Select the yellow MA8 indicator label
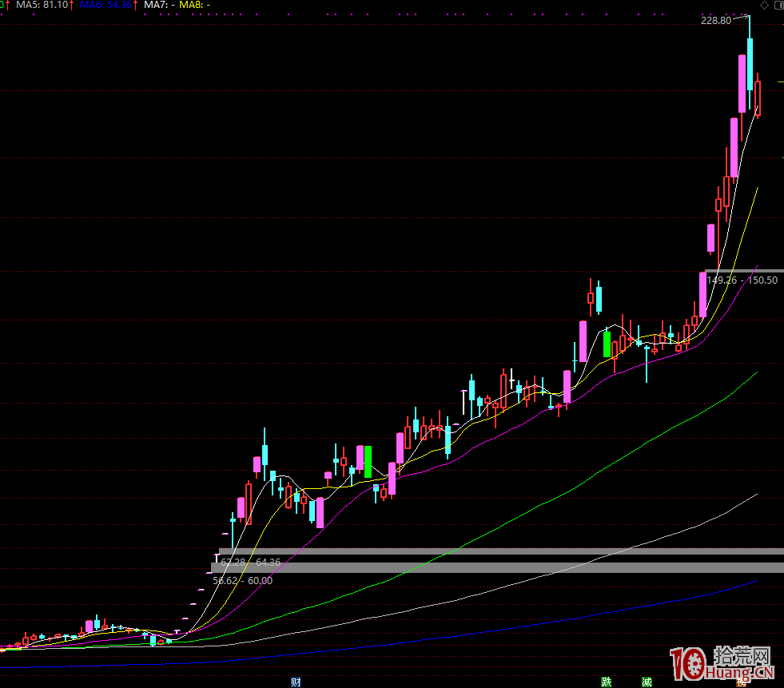784x688 pixels. point(194,5)
